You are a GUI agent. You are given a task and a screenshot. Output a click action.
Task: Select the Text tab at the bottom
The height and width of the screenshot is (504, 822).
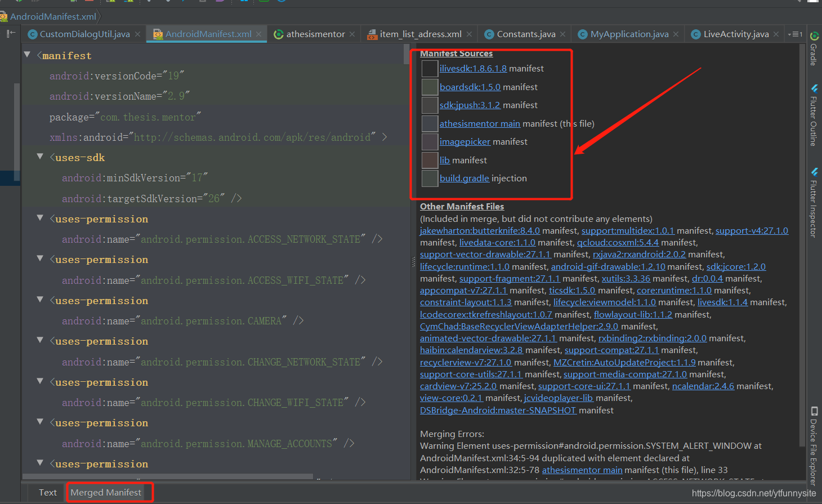coord(48,492)
